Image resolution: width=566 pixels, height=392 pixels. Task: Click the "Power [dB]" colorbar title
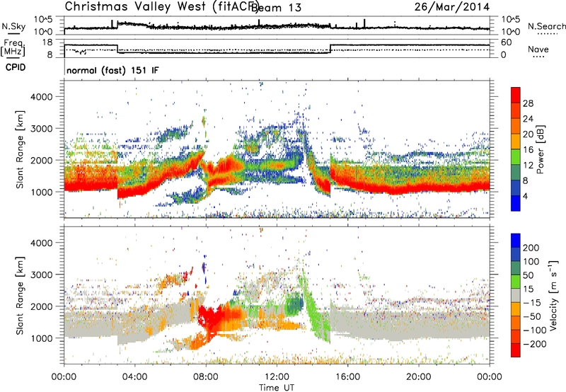point(540,149)
